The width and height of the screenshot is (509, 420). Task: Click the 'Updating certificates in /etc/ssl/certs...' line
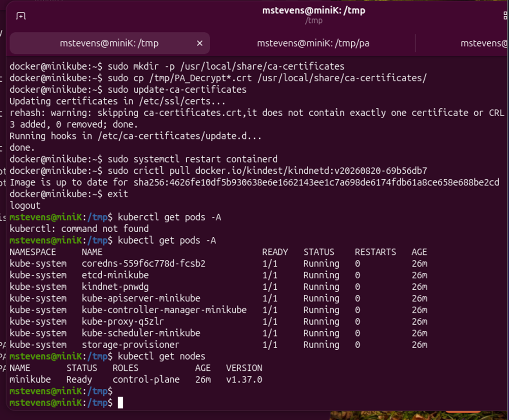pos(117,101)
